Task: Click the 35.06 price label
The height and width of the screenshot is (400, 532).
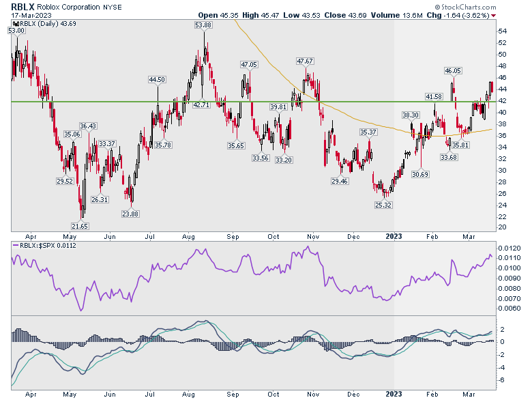Action: 72,134
